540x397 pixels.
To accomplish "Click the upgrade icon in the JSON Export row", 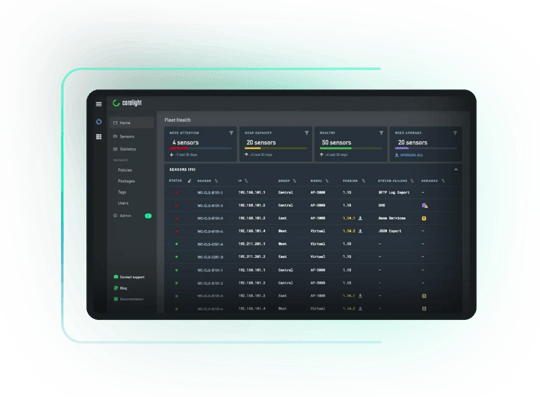I will point(360,231).
